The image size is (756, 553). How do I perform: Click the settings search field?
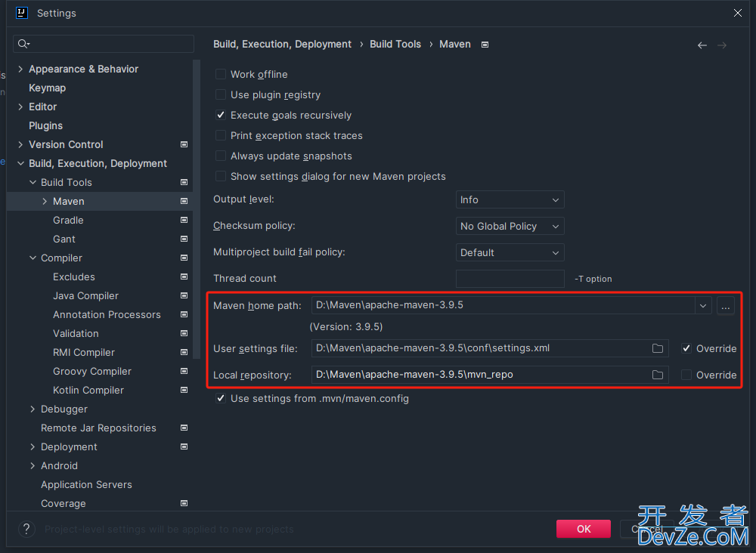coord(104,44)
